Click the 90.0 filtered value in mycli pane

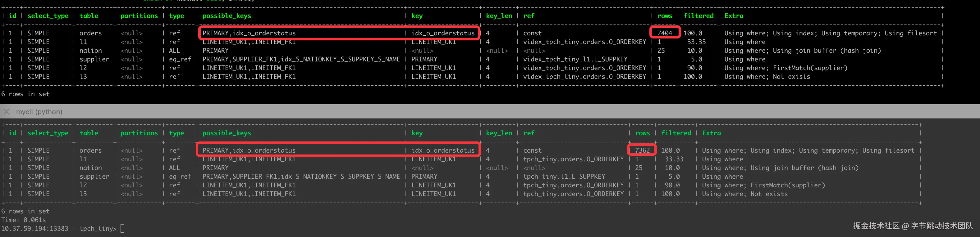[x=672, y=185]
